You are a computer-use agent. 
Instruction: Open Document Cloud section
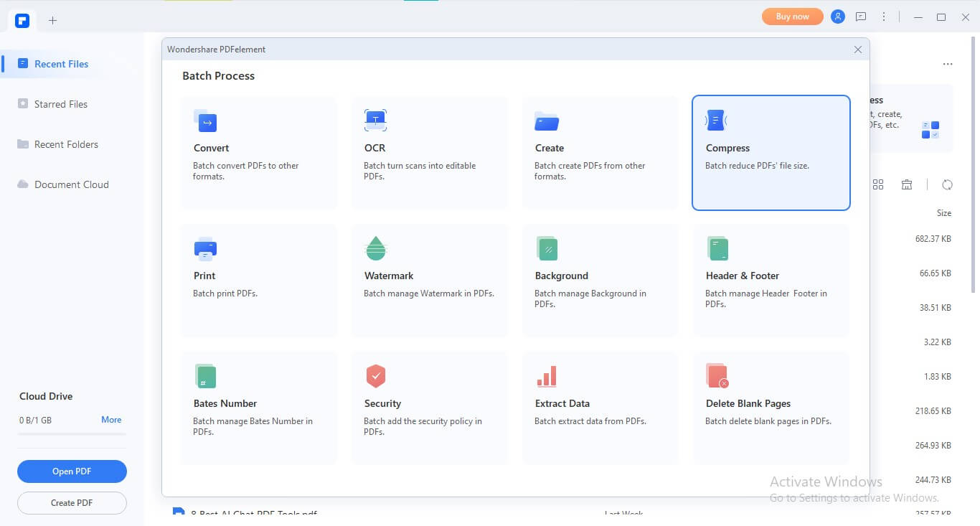[x=72, y=184]
